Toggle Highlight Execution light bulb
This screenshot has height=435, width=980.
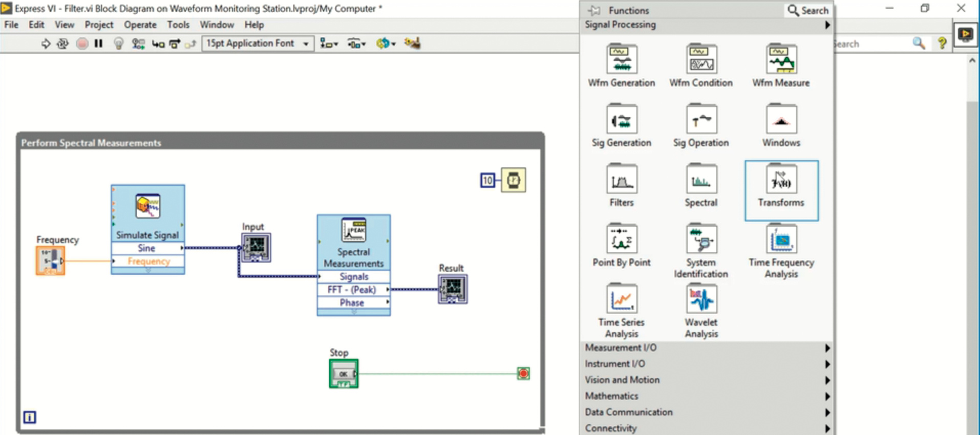point(118,43)
